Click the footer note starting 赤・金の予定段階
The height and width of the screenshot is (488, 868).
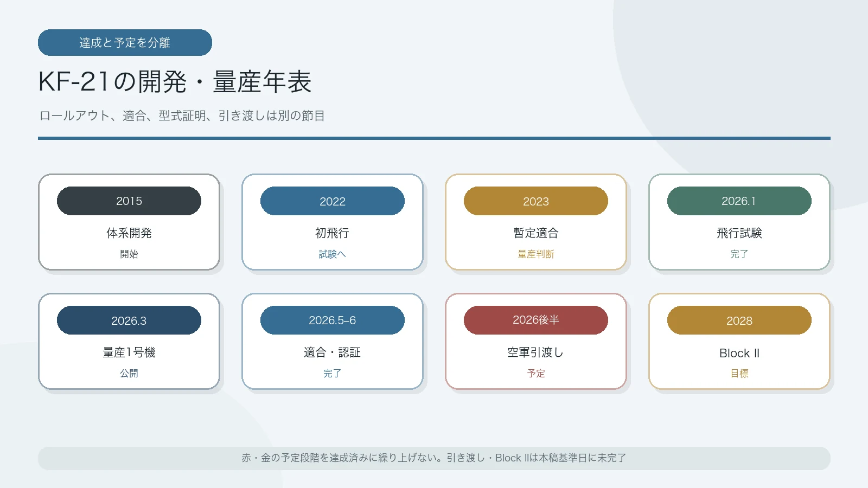click(x=434, y=458)
